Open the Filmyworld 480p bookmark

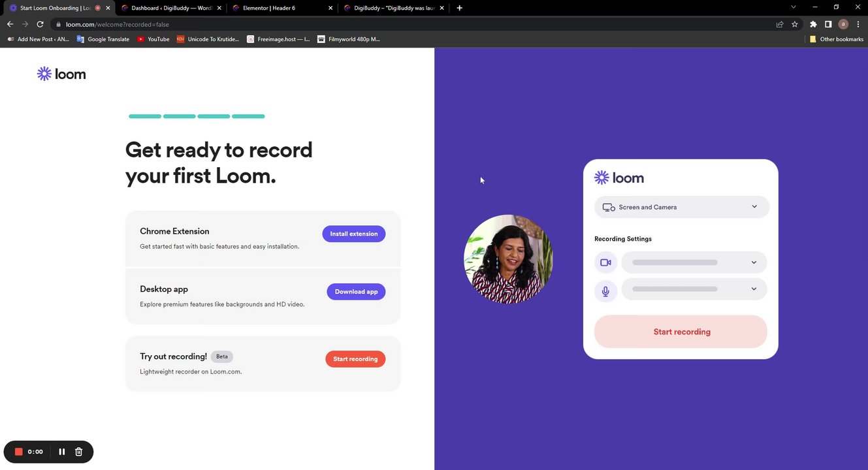[348, 39]
